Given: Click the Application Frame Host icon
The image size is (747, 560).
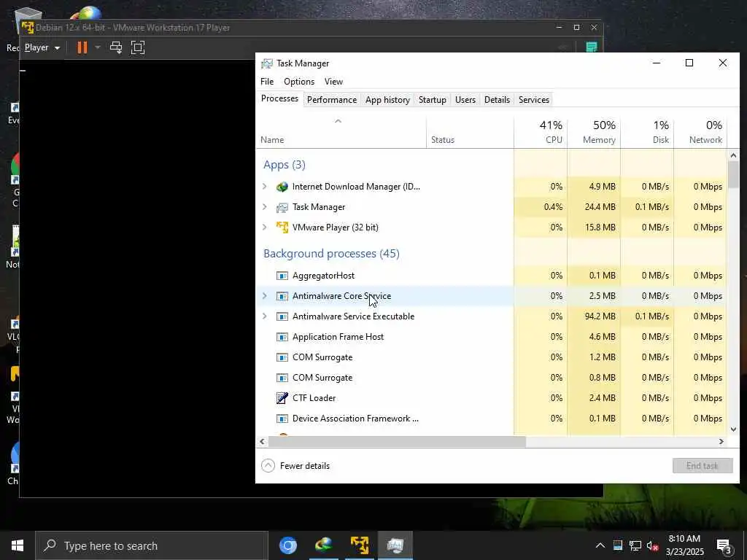Looking at the screenshot, I should pos(282,337).
